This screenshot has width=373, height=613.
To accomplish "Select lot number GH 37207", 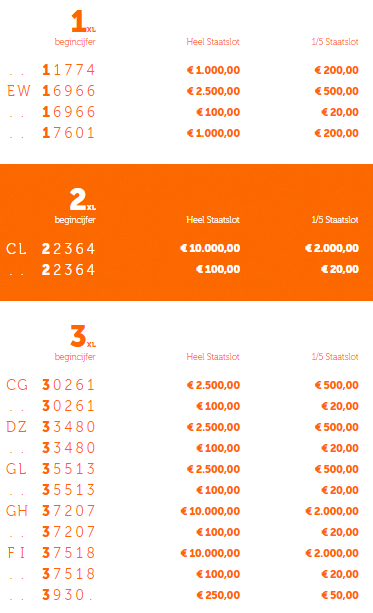I will 51,511.
